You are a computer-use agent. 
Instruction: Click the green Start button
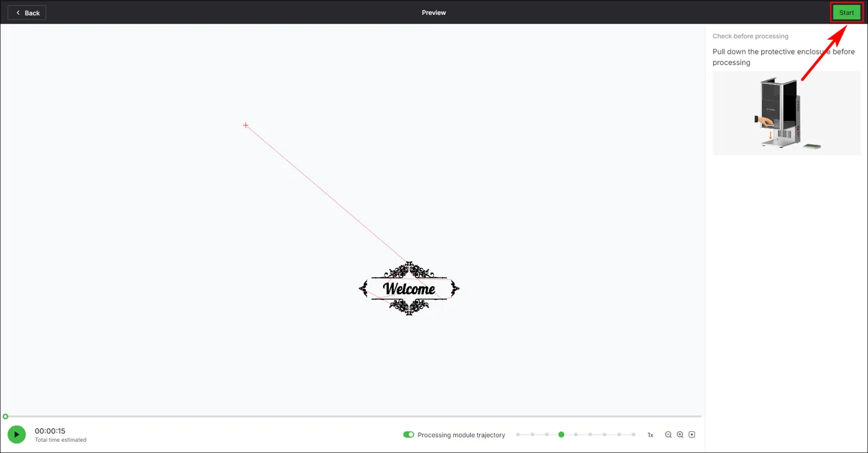(846, 12)
